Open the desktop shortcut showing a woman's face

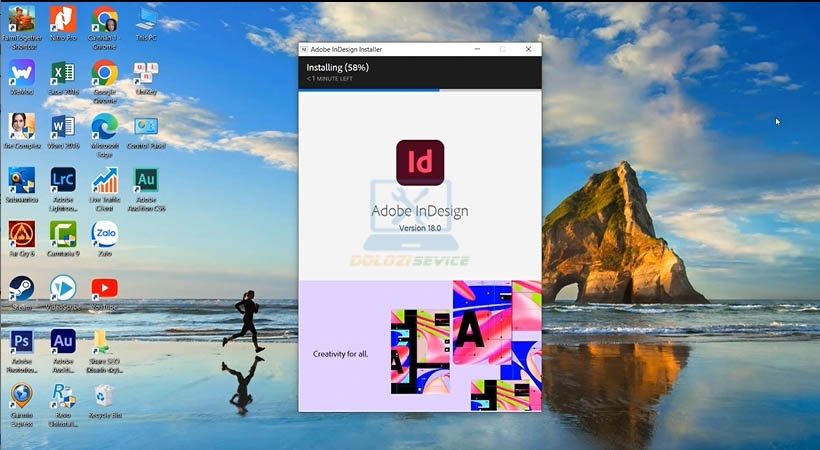pyautogui.click(x=21, y=127)
